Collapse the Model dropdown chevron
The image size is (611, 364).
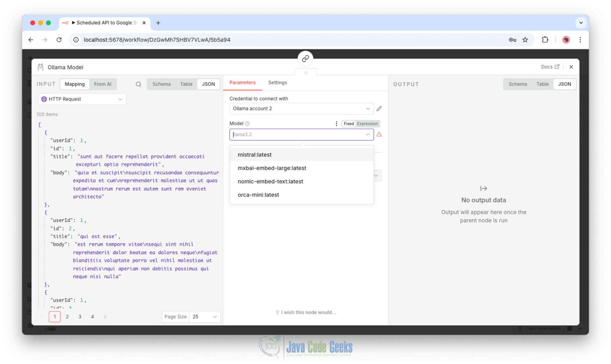[x=368, y=134]
